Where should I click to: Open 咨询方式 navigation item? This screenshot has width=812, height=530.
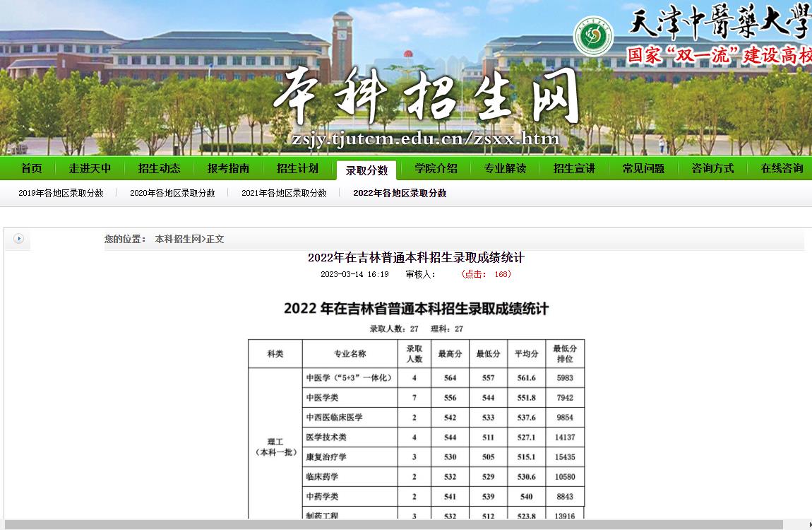[712, 168]
